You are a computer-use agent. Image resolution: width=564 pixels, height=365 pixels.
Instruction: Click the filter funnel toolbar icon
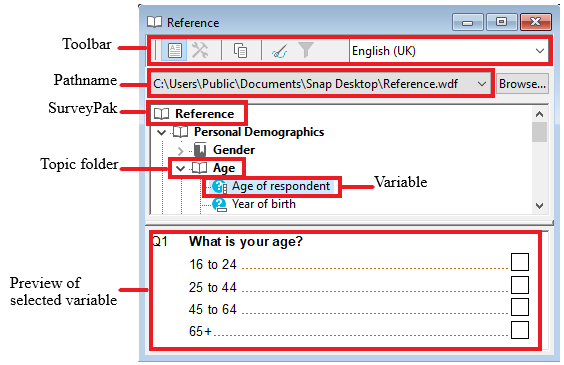tap(306, 50)
